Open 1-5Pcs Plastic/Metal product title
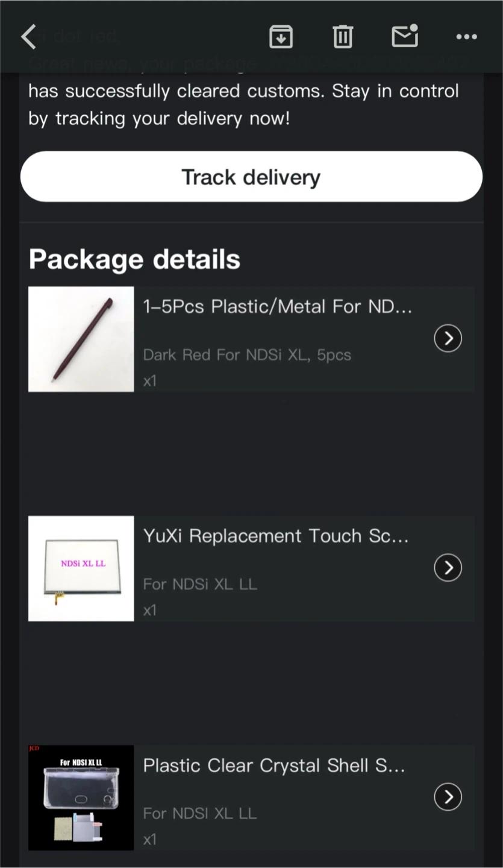Viewport: 503px width, 868px height. point(278,306)
